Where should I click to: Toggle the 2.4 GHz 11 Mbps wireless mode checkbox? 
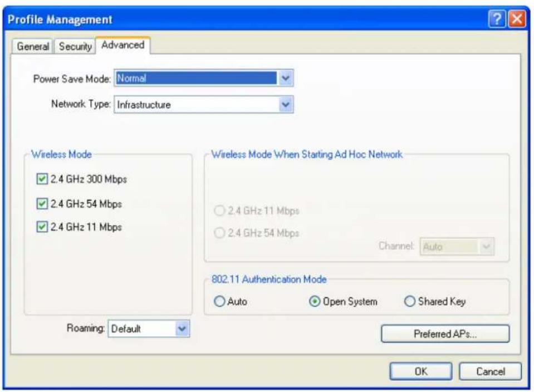[x=42, y=227]
